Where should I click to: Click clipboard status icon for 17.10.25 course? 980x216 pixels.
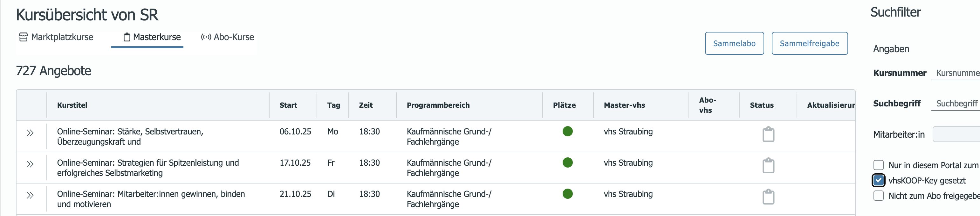pyautogui.click(x=768, y=165)
